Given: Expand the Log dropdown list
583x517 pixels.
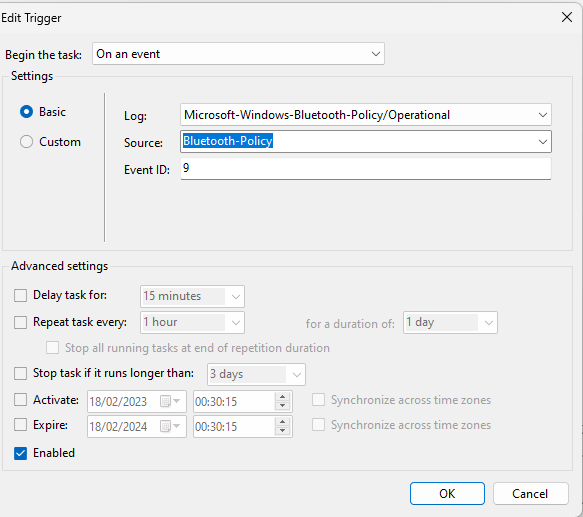Looking at the screenshot, I should click(542, 115).
